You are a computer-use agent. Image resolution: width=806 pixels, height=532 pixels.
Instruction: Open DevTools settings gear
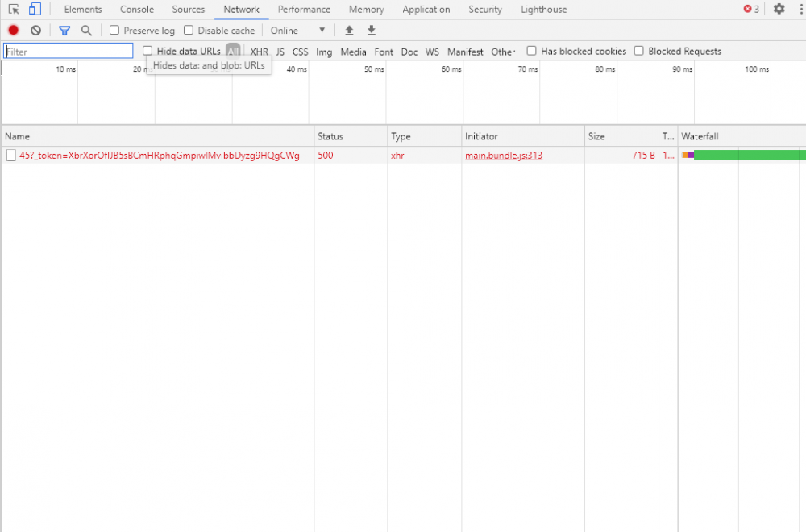(x=779, y=9)
